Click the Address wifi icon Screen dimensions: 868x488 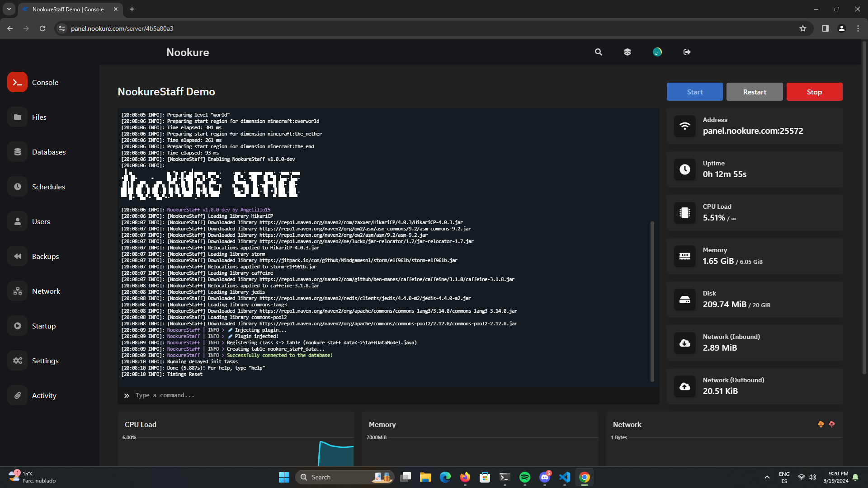pos(685,126)
